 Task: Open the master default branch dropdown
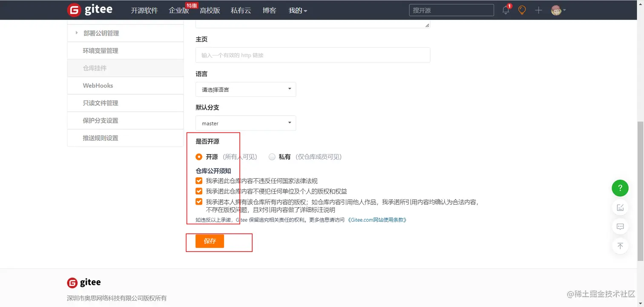pos(245,123)
